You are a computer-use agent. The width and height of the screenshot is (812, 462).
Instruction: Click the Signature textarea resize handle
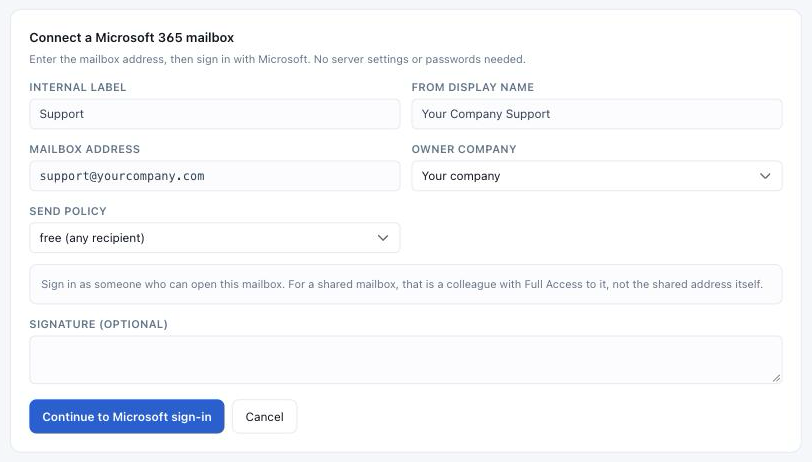(776, 378)
